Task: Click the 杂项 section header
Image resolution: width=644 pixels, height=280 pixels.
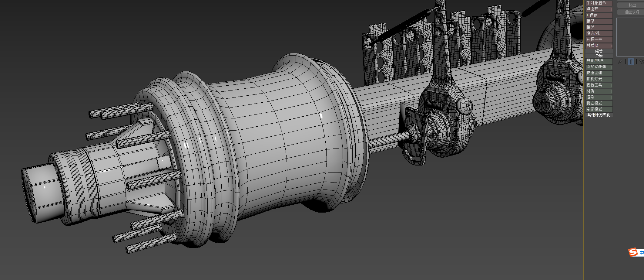Action: point(599,55)
